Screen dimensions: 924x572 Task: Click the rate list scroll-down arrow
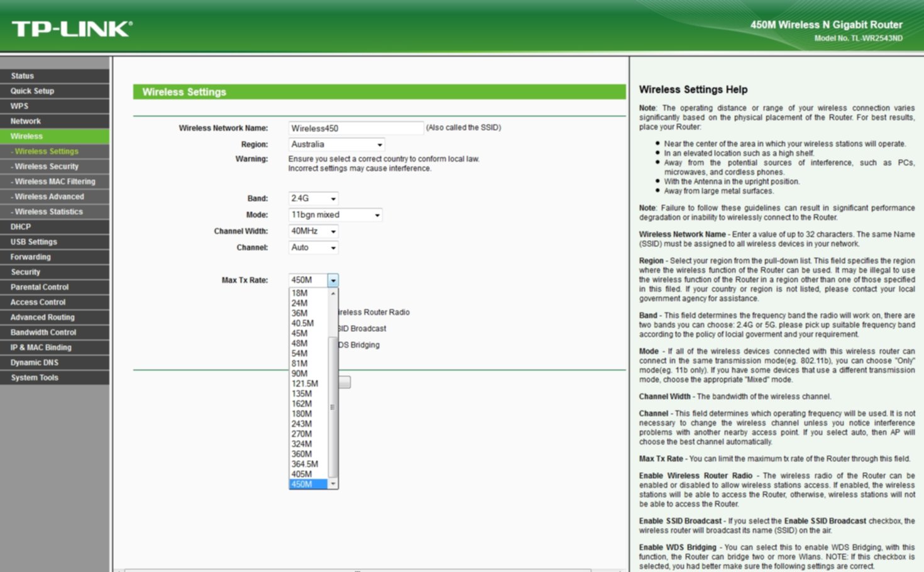[333, 484]
